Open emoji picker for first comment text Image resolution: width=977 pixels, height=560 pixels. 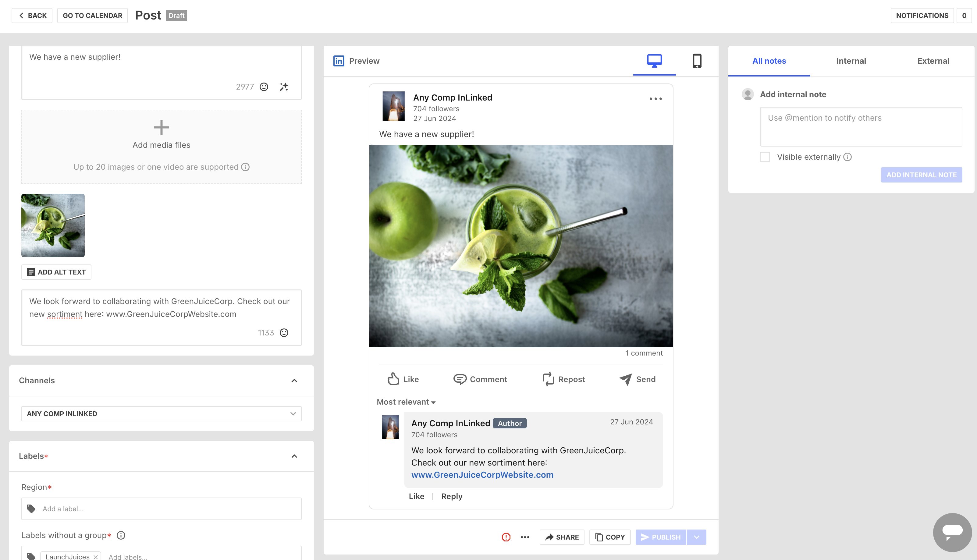tap(284, 333)
